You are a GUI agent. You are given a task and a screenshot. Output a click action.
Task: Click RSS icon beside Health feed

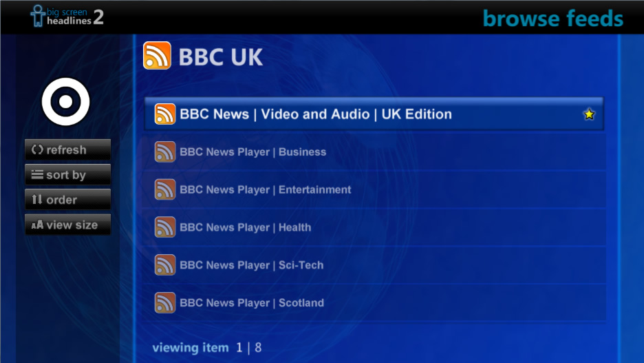coord(164,227)
